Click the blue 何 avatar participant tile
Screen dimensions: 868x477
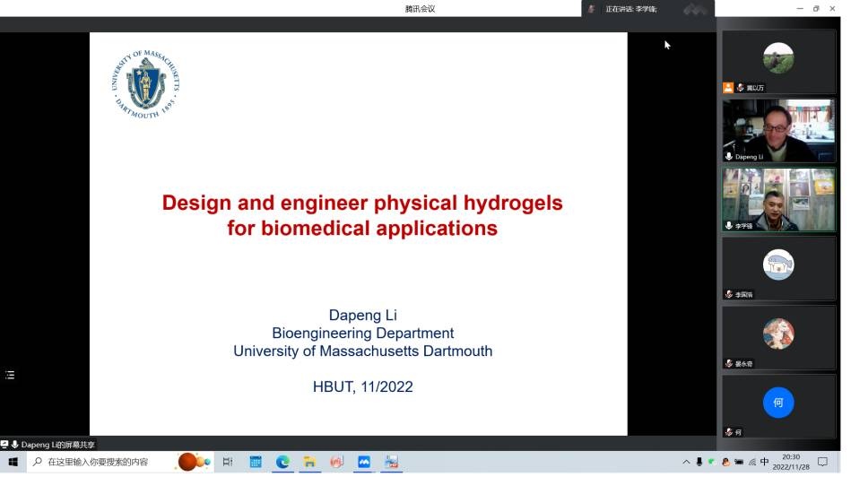pyautogui.click(x=778, y=403)
